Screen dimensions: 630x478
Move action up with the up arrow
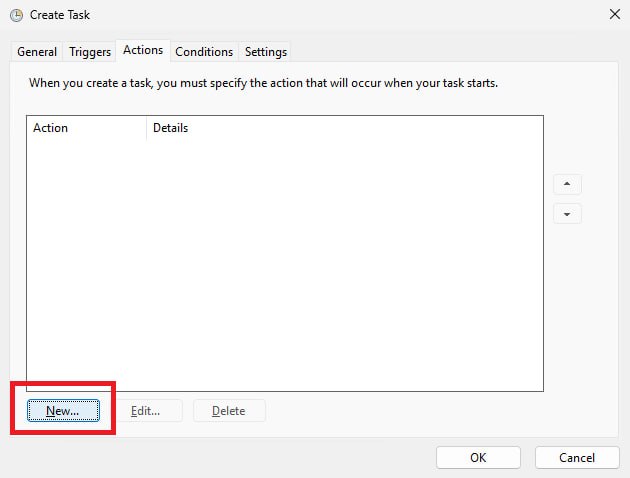click(567, 184)
